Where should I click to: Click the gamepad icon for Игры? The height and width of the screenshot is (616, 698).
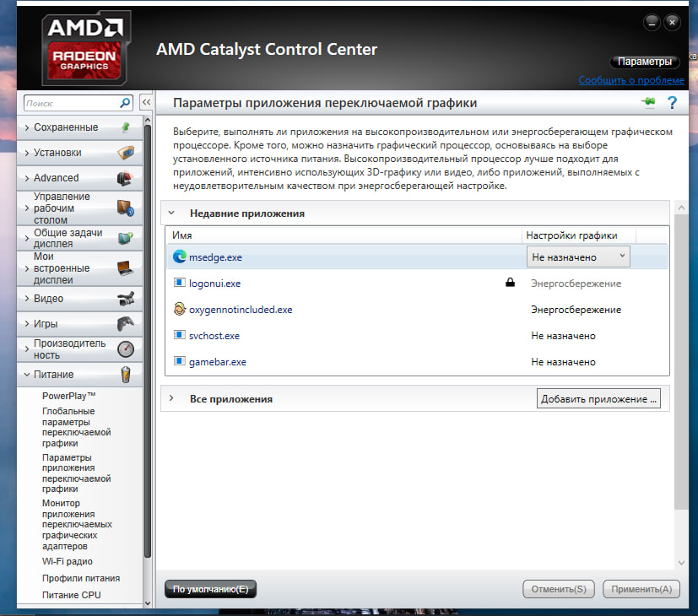125,324
